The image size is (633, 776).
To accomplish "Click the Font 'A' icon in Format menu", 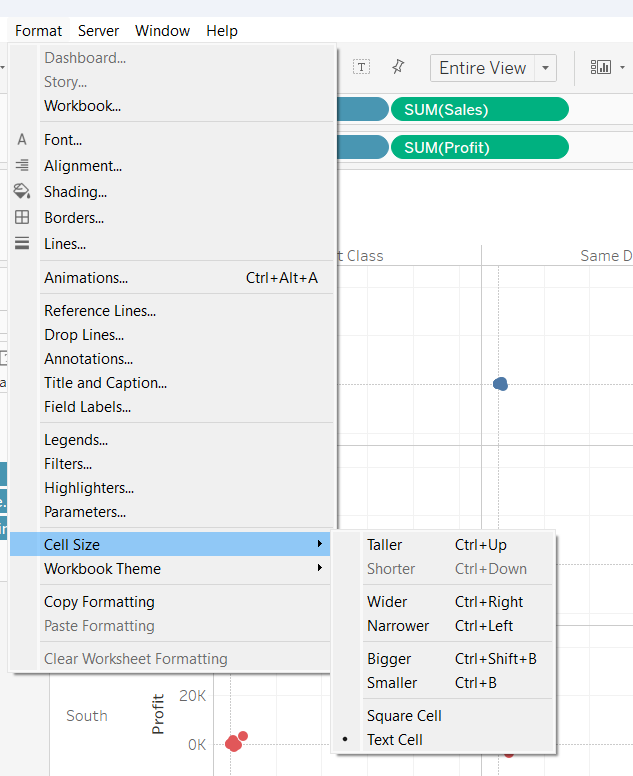I will click(22, 140).
